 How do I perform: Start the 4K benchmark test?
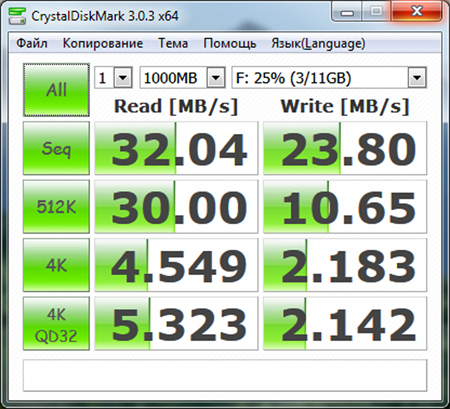tap(56, 265)
